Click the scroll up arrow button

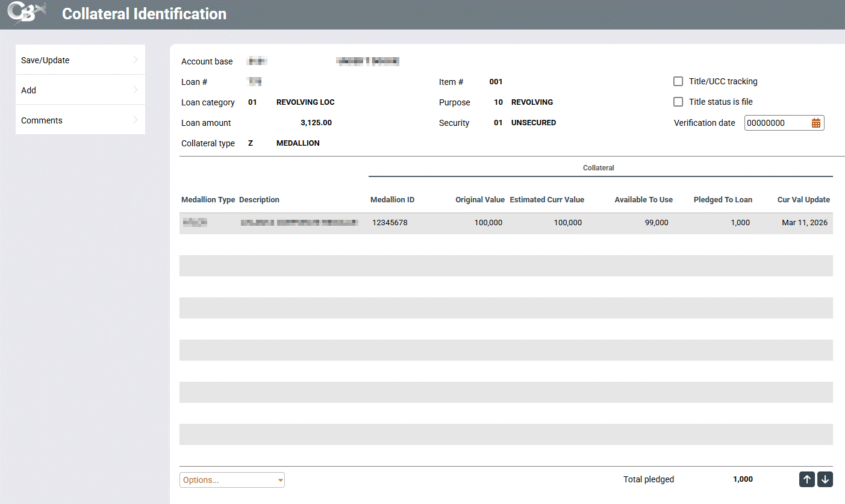(807, 479)
